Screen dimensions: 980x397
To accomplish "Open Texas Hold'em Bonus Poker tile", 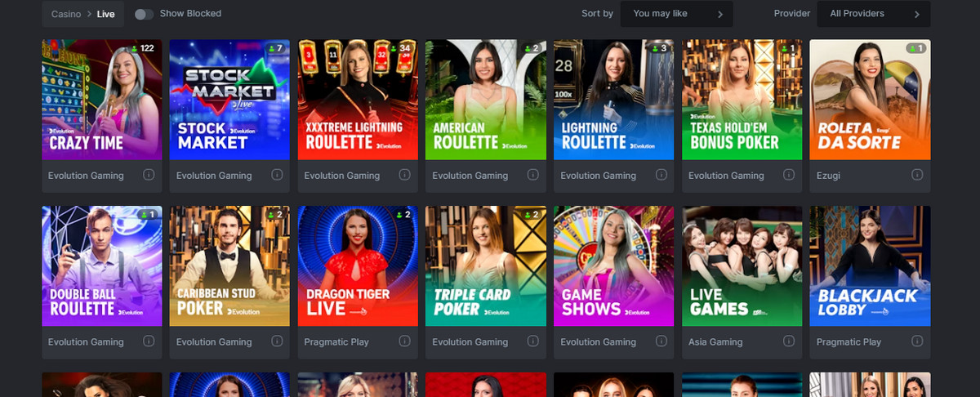I will click(742, 100).
